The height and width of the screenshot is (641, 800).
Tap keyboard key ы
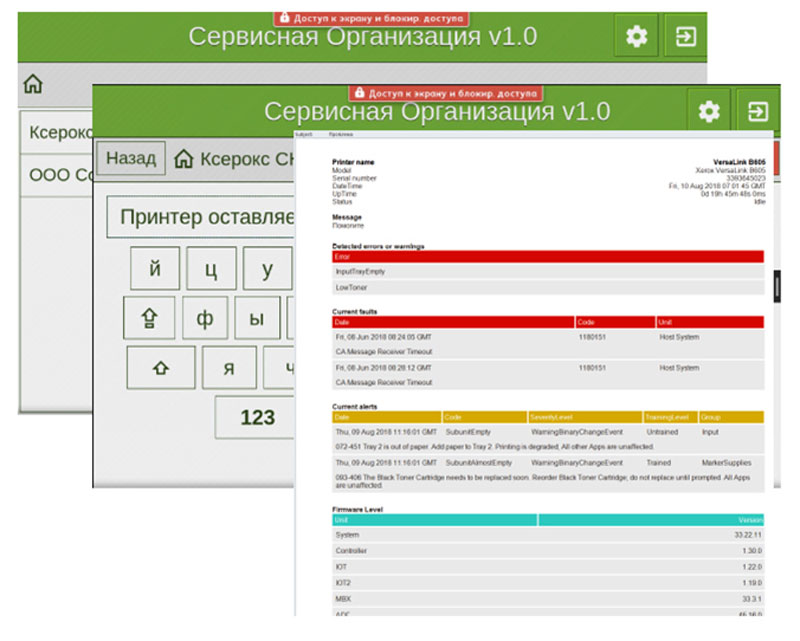point(257,317)
